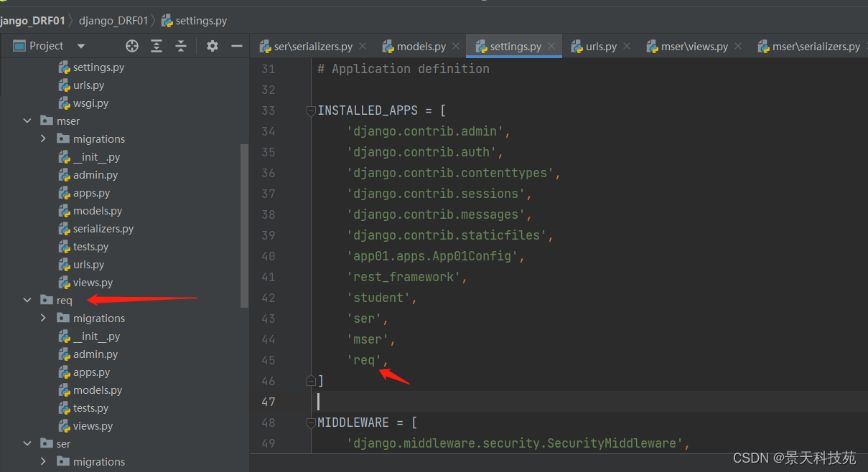
Task: Open the Project view dropdown arrow
Action: tap(80, 45)
